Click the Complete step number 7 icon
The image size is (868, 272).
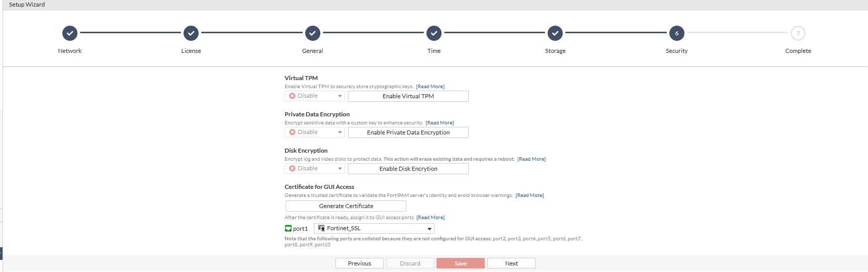pos(798,33)
